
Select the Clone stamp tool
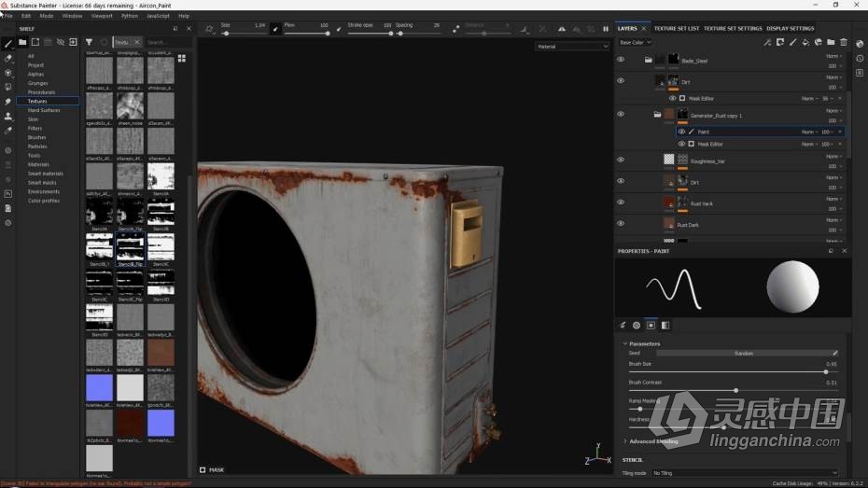click(x=8, y=117)
